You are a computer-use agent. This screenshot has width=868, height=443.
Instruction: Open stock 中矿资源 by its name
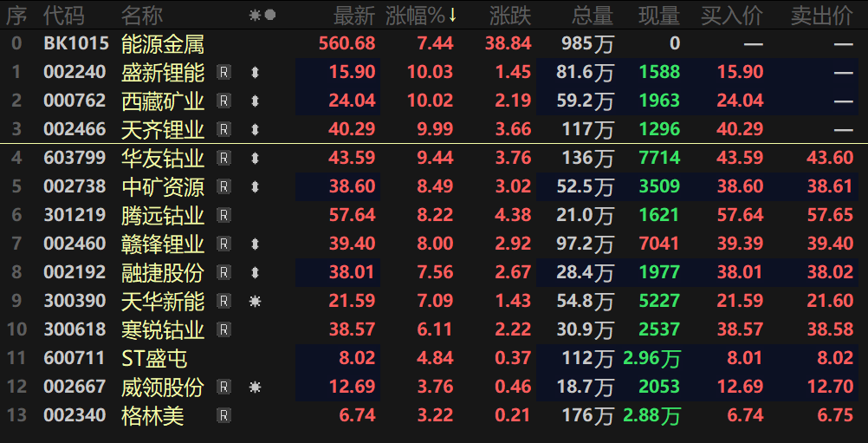pos(163,187)
